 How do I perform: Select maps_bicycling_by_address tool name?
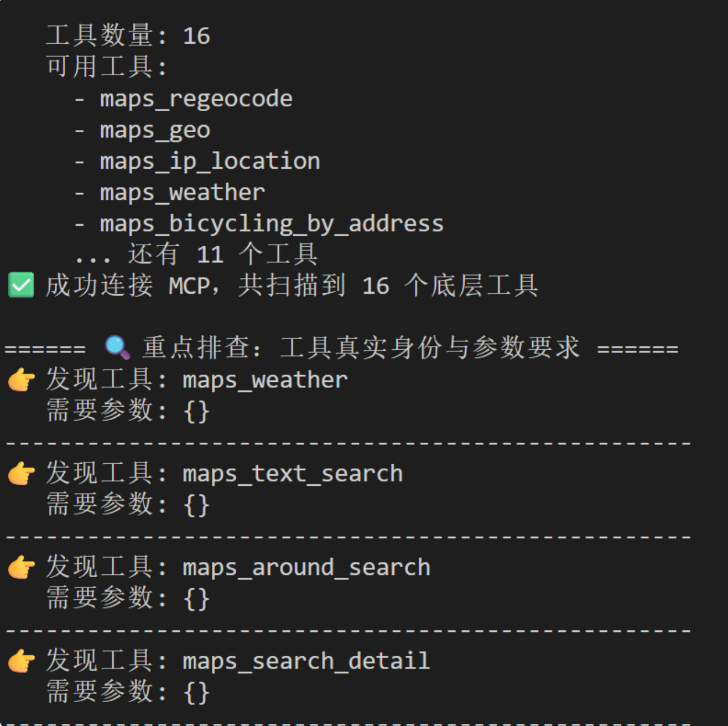272,224
